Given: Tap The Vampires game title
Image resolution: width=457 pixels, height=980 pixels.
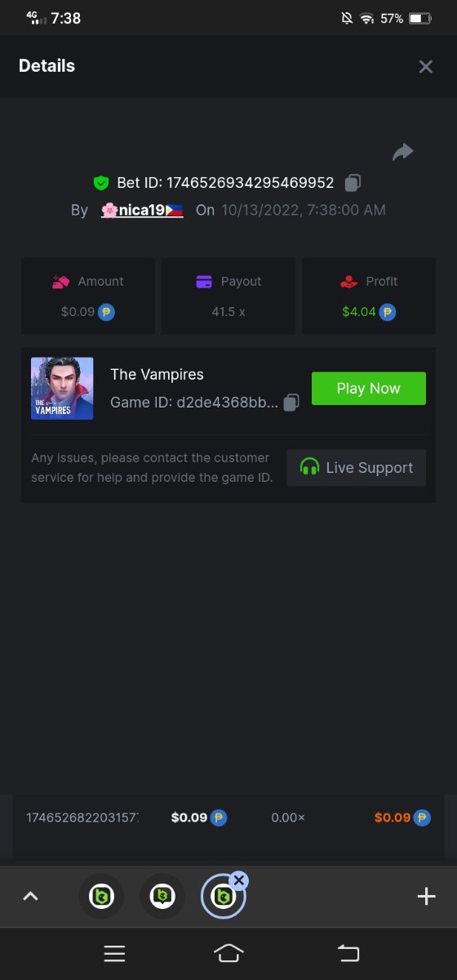Looking at the screenshot, I should click(x=157, y=374).
